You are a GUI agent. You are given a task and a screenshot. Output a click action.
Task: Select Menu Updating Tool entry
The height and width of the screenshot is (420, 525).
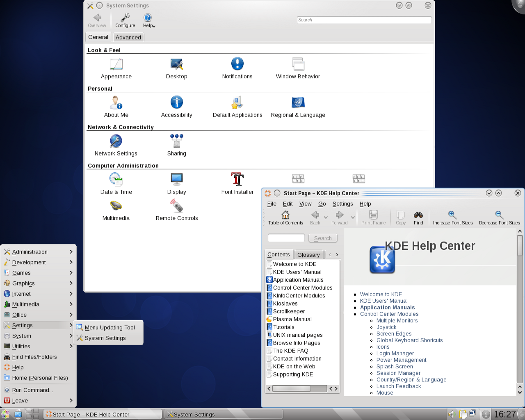pyautogui.click(x=108, y=327)
